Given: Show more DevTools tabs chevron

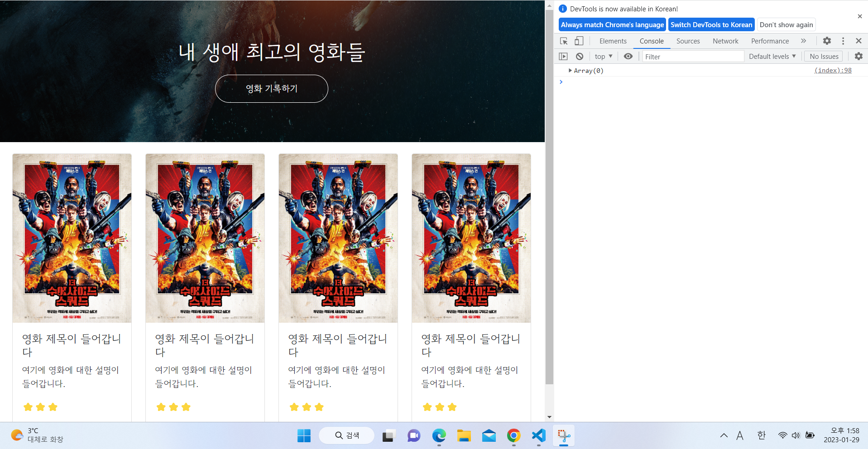Looking at the screenshot, I should coord(803,41).
